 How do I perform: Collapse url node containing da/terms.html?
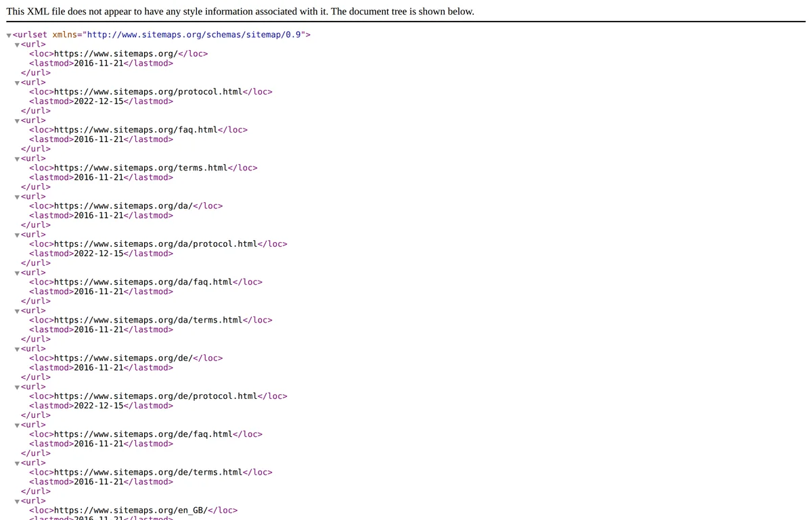click(x=18, y=311)
